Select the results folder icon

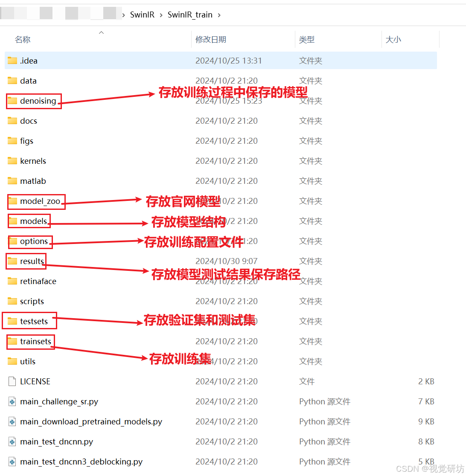tap(12, 261)
